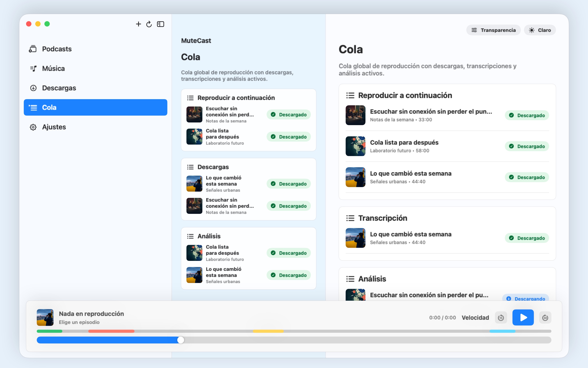This screenshot has height=368, width=588.
Task: Click artwork of Notas de la semana 33:00 episode
Action: pos(355,115)
